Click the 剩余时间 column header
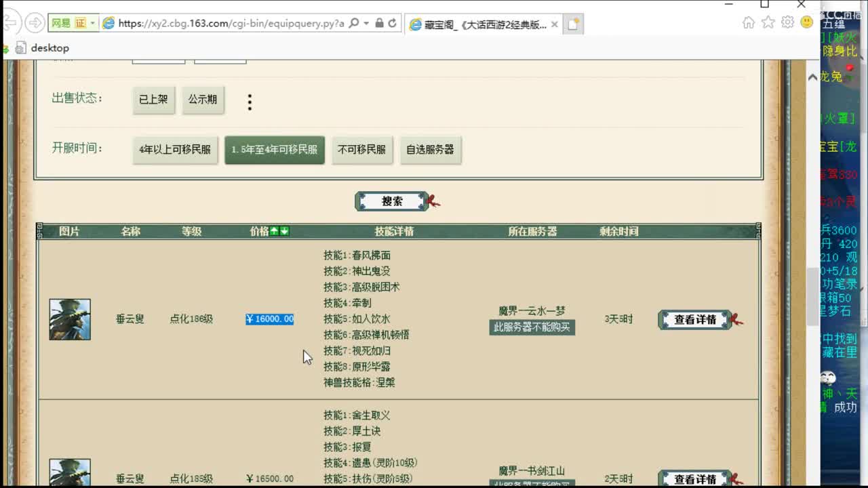This screenshot has height=488, width=868. coord(618,231)
